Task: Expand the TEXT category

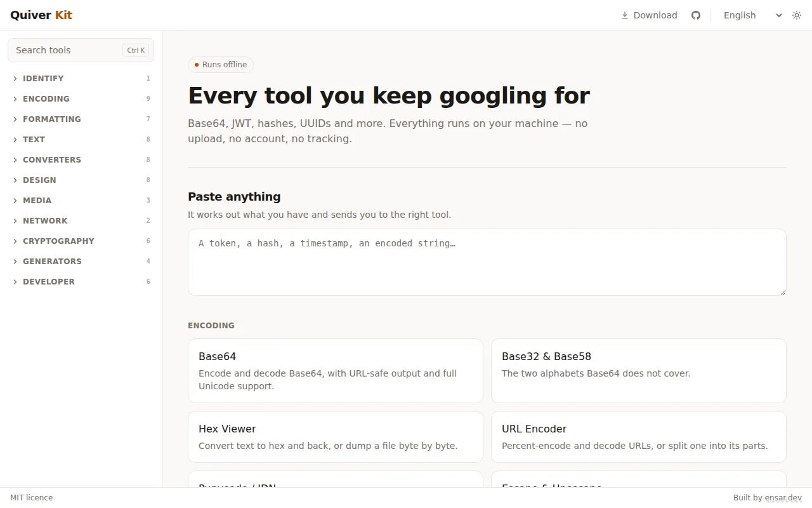Action: (x=81, y=139)
